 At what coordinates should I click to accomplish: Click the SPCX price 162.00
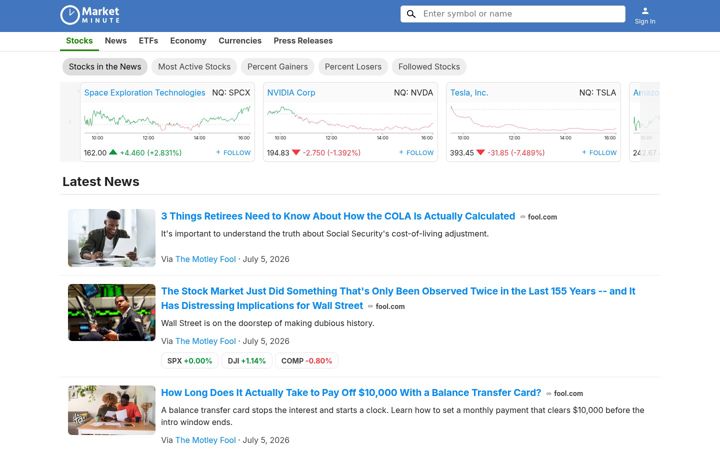click(95, 152)
